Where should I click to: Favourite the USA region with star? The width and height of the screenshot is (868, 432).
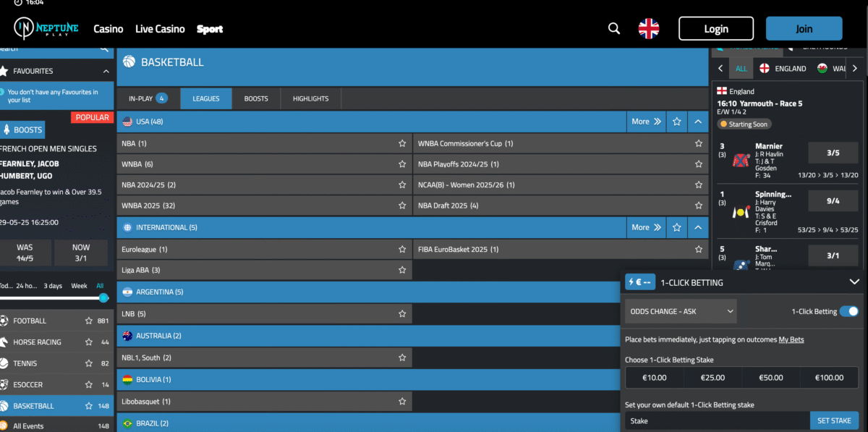[x=676, y=122]
